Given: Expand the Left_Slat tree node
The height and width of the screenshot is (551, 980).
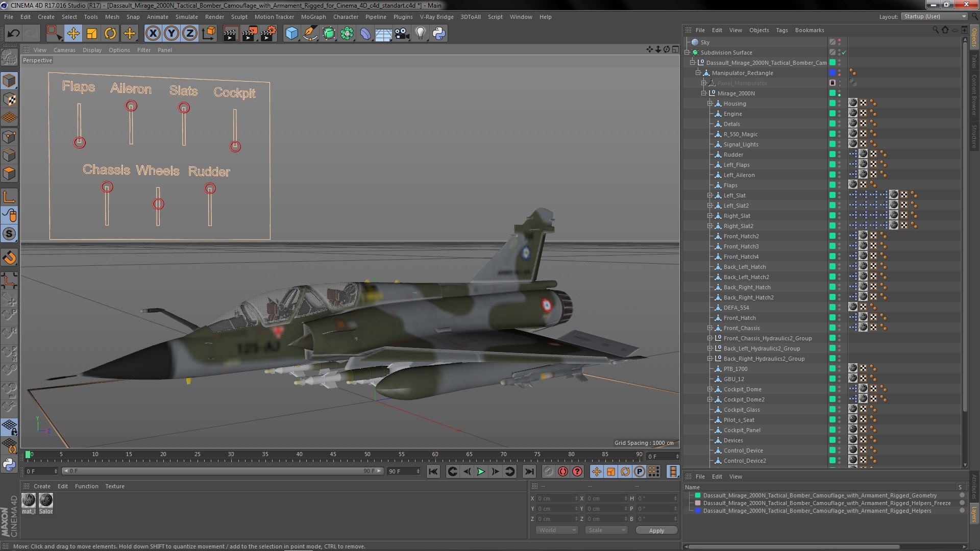Looking at the screenshot, I should pos(709,195).
